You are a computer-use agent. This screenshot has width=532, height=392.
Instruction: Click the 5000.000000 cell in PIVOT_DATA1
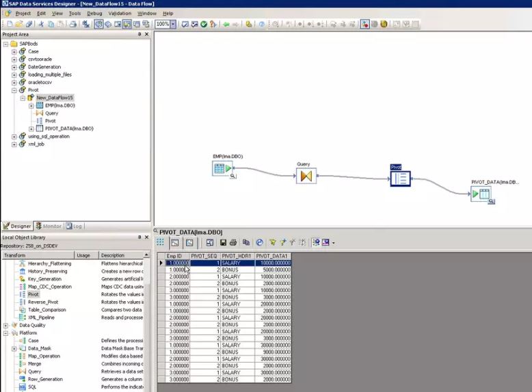[x=273, y=270]
